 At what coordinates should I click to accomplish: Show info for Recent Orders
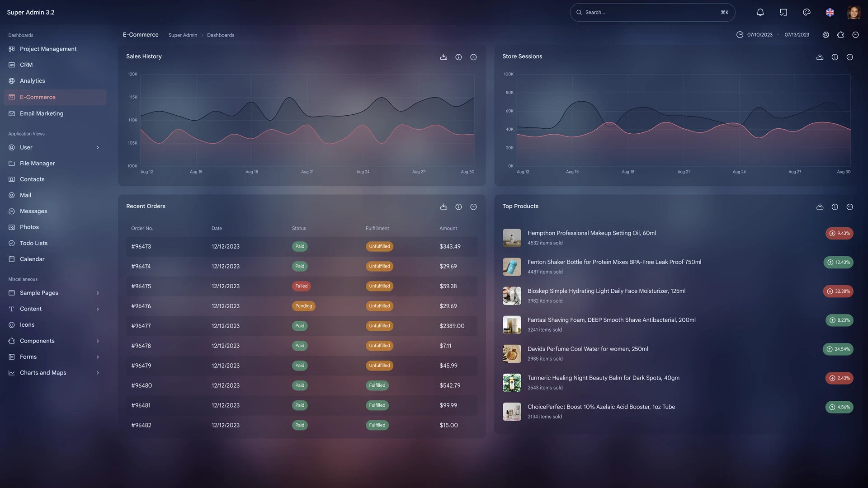pyautogui.click(x=458, y=206)
